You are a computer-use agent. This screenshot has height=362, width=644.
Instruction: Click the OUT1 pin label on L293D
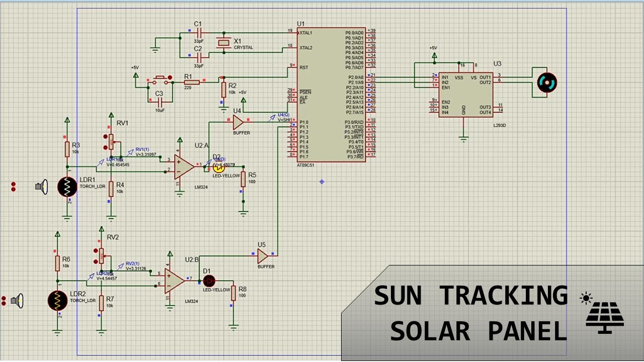tap(485, 77)
